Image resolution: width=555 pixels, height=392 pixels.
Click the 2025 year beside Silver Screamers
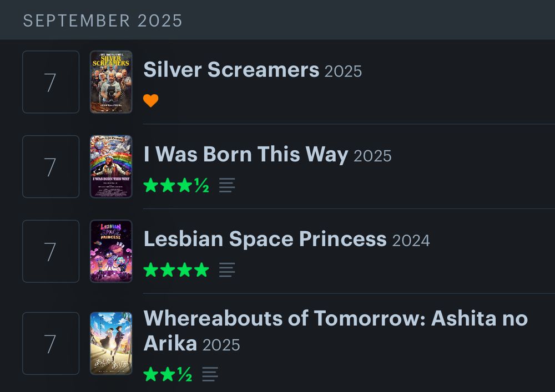(343, 72)
